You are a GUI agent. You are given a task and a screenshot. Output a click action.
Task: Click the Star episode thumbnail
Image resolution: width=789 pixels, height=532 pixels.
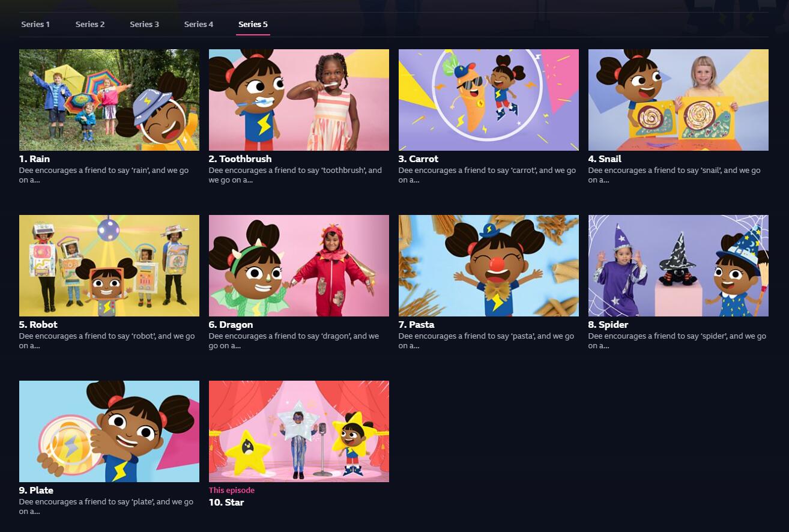[298, 431]
